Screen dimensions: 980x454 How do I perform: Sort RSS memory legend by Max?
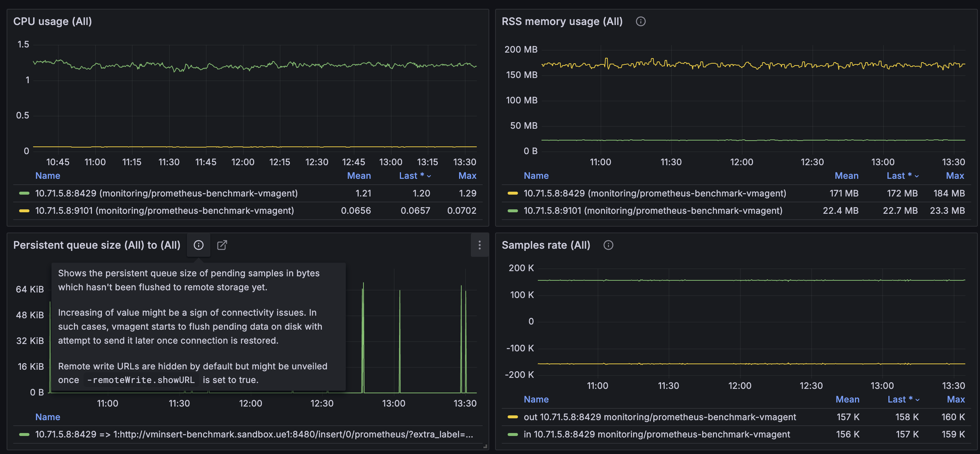pos(955,176)
